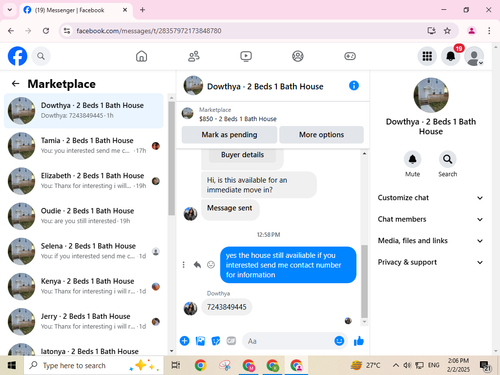Viewport: 500px width, 375px height.
Task: Expand Customize chat section
Action: [x=430, y=198]
